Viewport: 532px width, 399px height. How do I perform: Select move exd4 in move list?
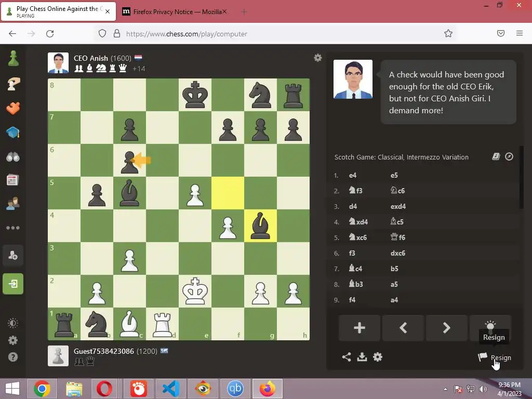coord(398,206)
